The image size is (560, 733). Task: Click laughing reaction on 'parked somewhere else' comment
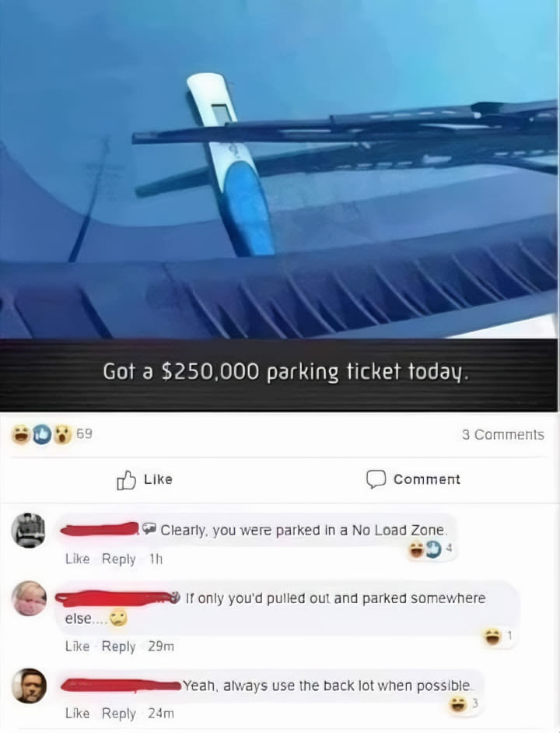click(x=492, y=637)
